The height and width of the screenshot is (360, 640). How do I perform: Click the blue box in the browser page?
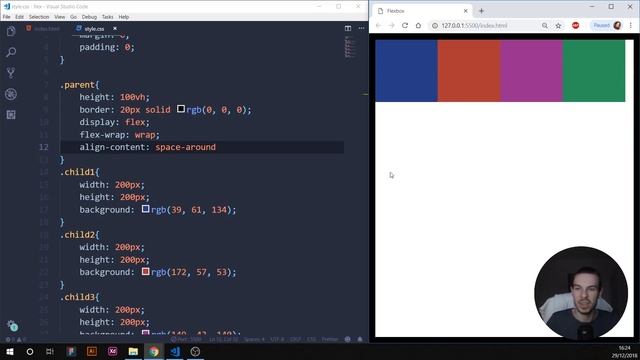(407, 71)
